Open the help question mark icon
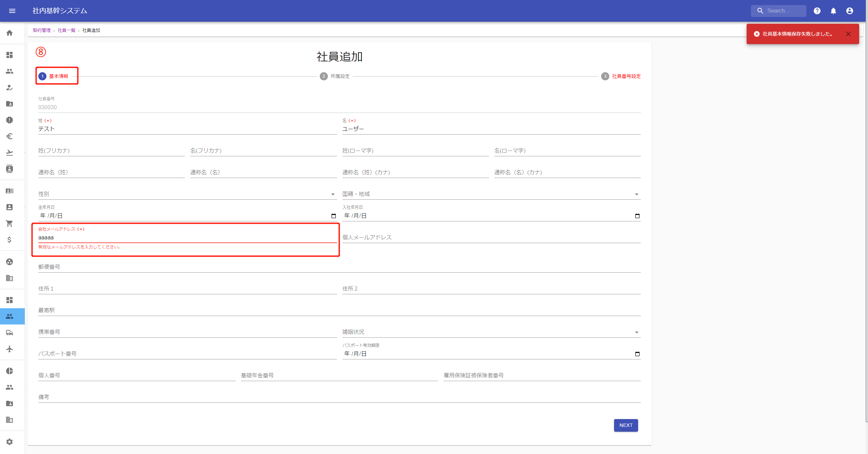 [817, 11]
